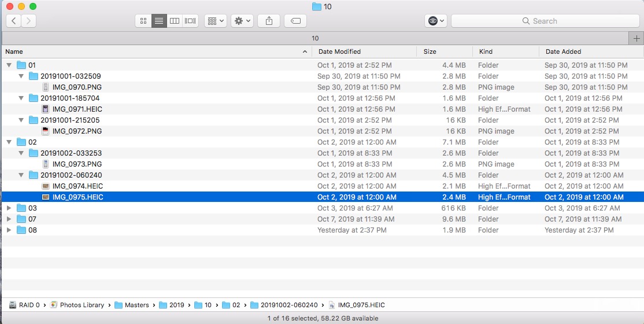644x324 pixels.
Task: Collapse folder 20191001-185704 triangle
Action: pyautogui.click(x=21, y=98)
